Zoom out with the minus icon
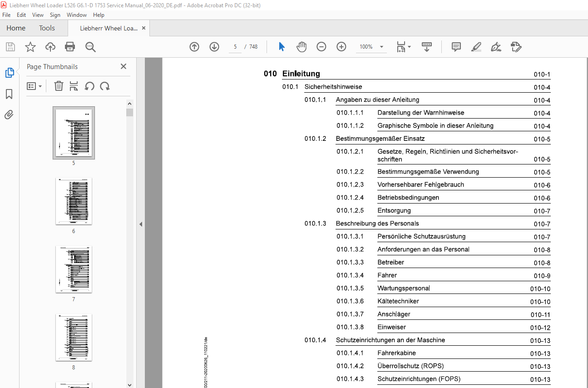 click(x=321, y=47)
